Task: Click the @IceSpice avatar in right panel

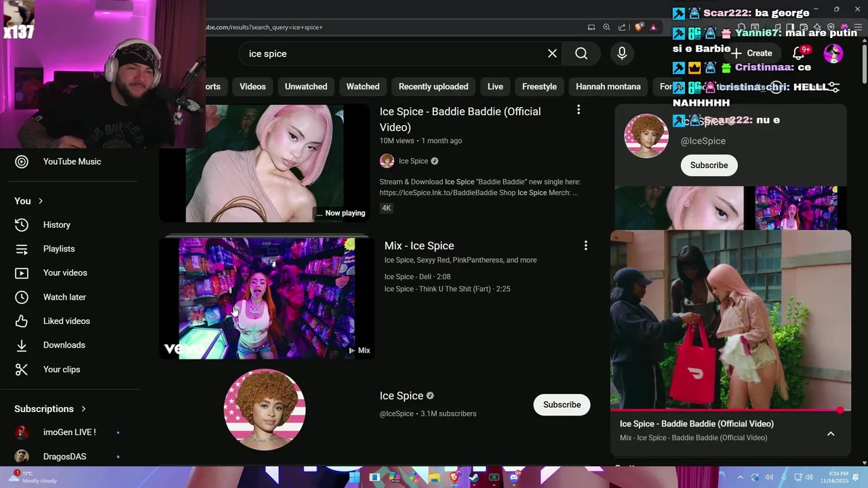Action: 646,136
